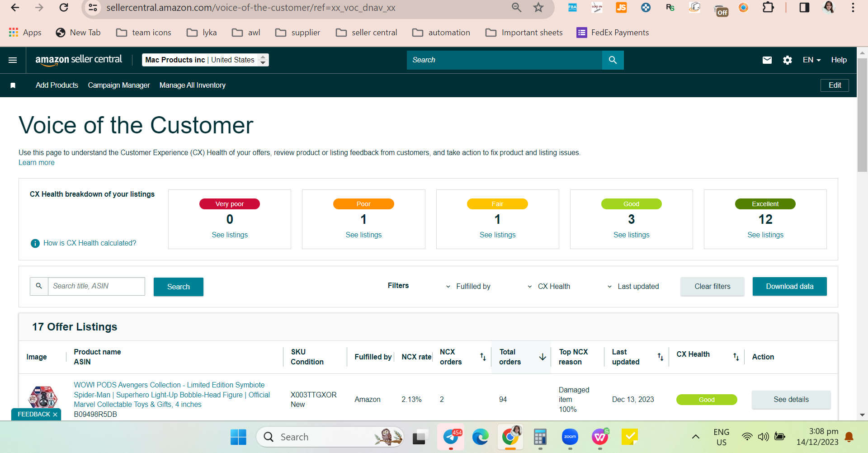Open the Windows notification bell
This screenshot has height=453, width=868.
[x=849, y=437]
